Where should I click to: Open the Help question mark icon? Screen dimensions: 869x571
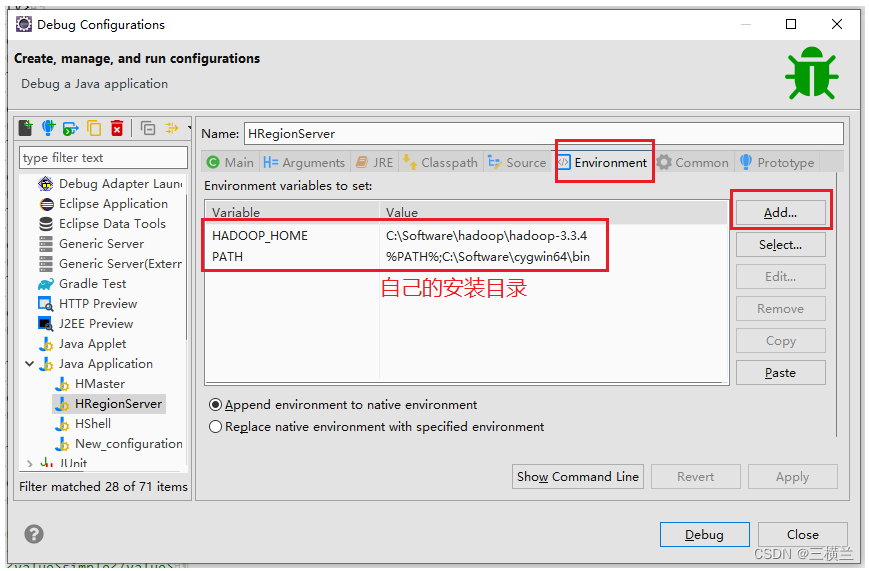coord(34,534)
